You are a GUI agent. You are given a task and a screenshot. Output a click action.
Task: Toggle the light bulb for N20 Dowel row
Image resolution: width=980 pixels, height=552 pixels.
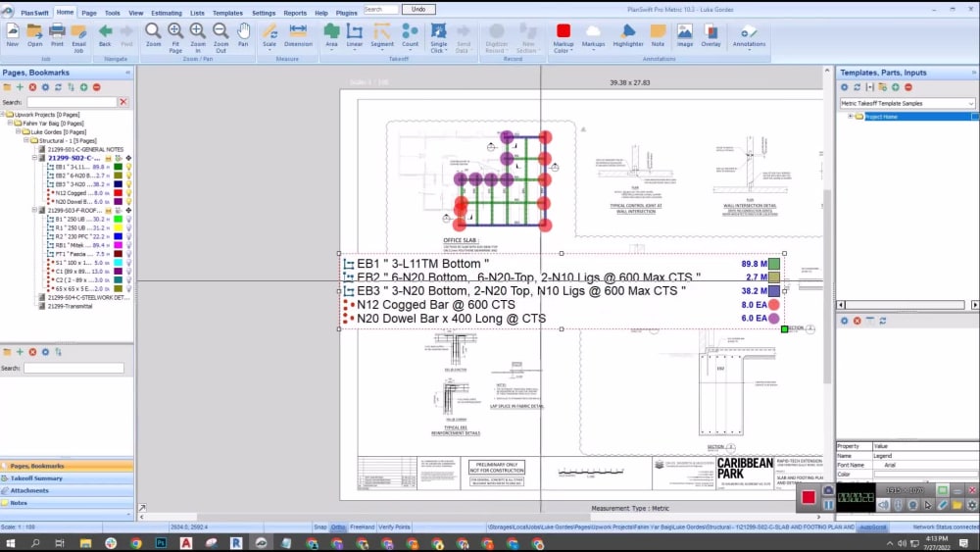point(128,202)
